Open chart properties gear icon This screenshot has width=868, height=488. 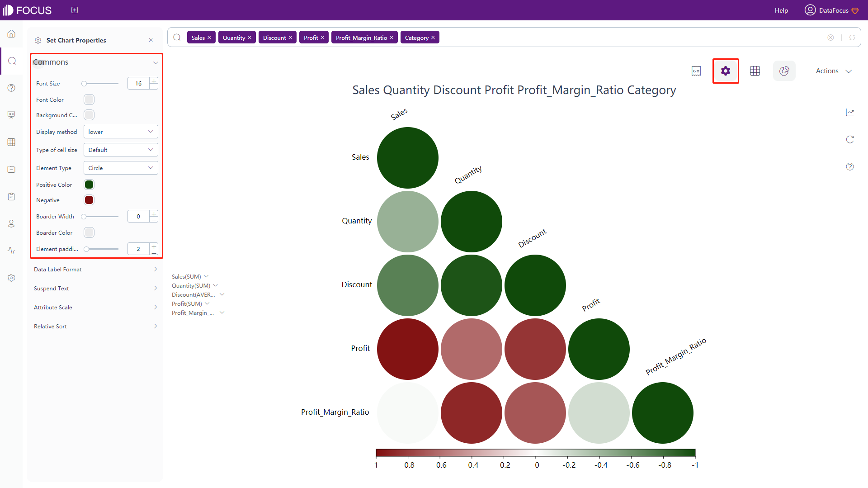coord(726,71)
